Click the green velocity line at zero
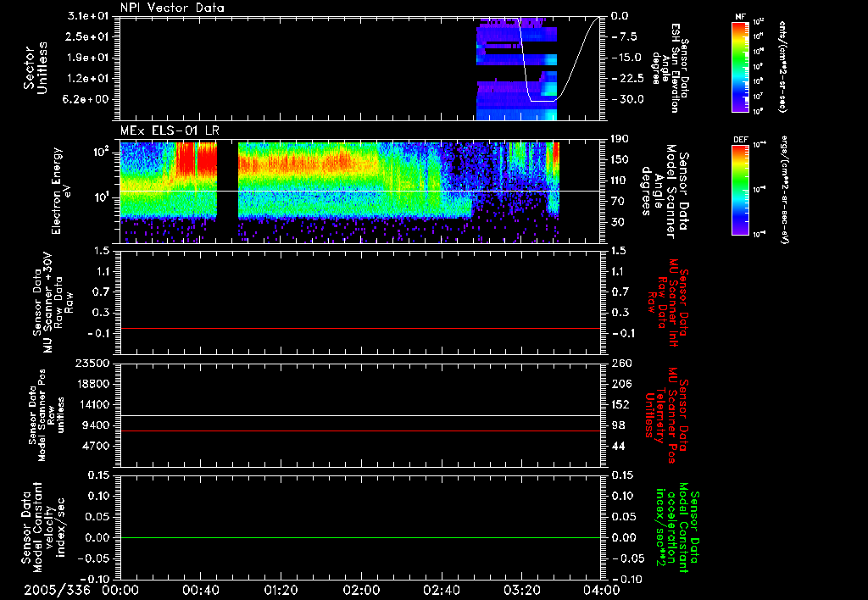868x600 pixels. (x=360, y=537)
